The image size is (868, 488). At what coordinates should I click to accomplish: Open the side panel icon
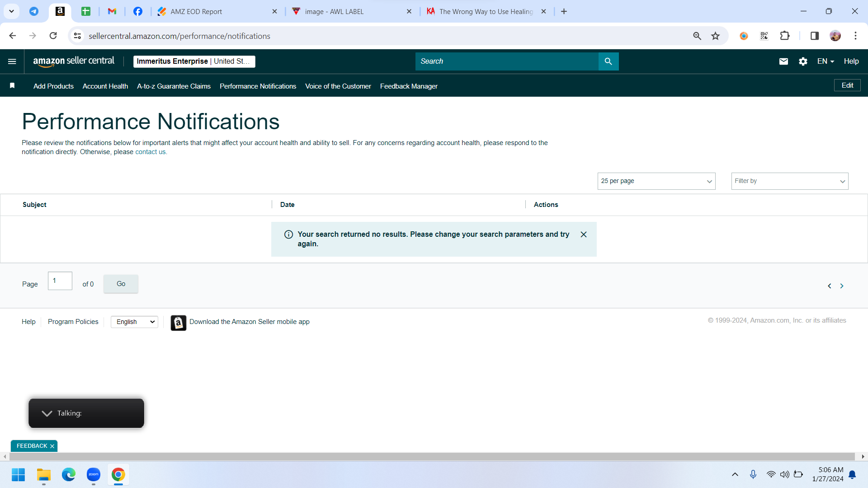(815, 36)
